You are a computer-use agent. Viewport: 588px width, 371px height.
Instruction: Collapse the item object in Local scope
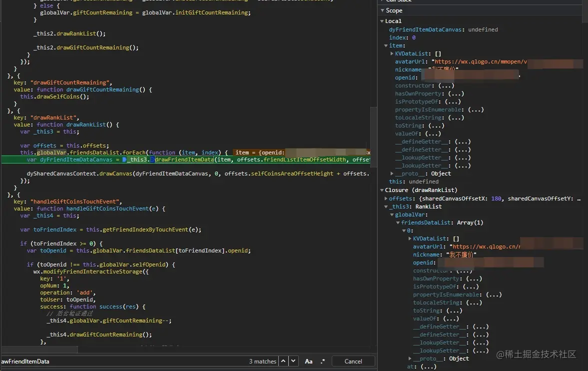[x=386, y=45]
